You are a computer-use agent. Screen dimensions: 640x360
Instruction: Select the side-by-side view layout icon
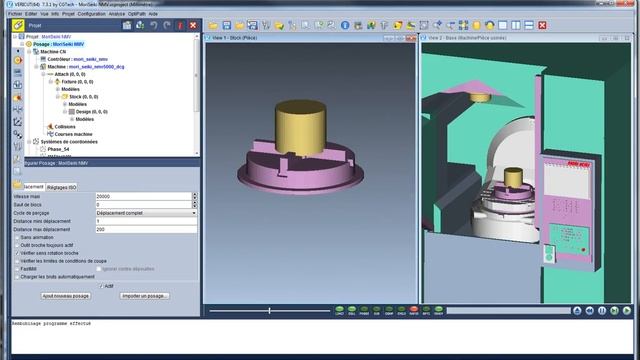516,25
